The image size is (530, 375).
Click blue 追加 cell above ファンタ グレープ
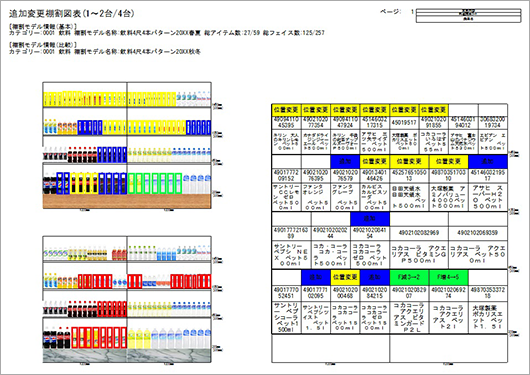[x=345, y=162]
